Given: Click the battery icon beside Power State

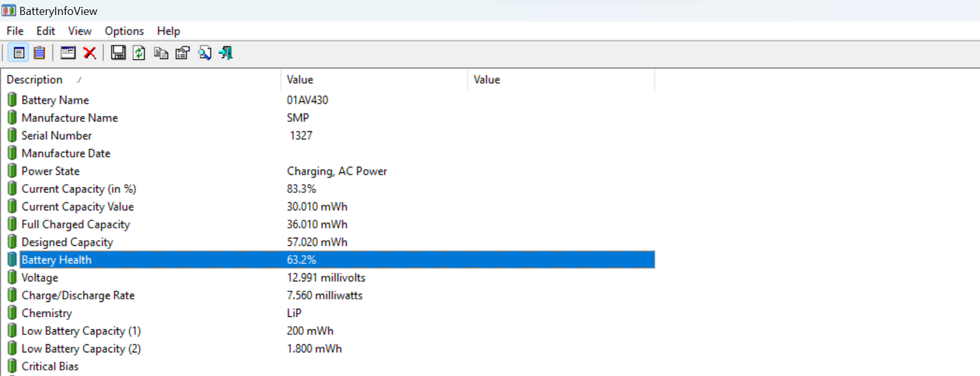Looking at the screenshot, I should coord(12,171).
